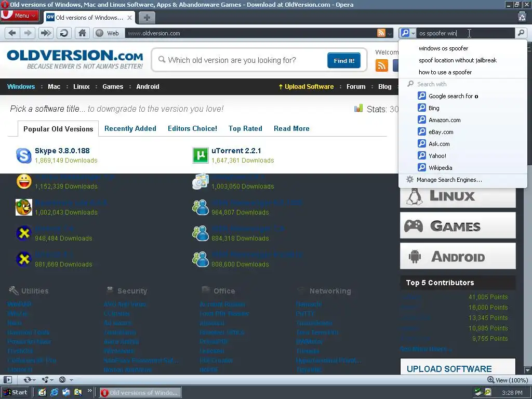Click the UPLOAD SOFTWARE banner
Image resolution: width=532 pixels, height=399 pixels.
pos(458,367)
